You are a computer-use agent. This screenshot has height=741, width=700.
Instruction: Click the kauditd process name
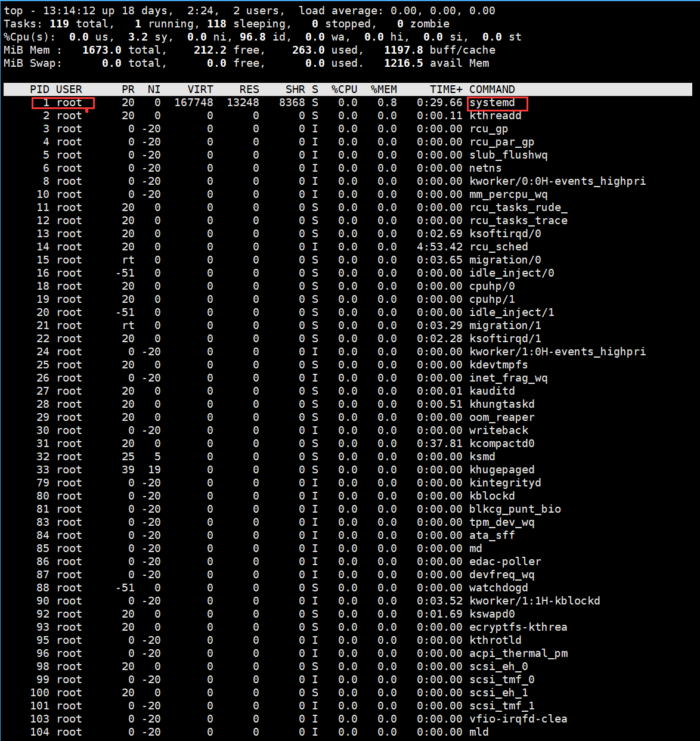tap(492, 391)
